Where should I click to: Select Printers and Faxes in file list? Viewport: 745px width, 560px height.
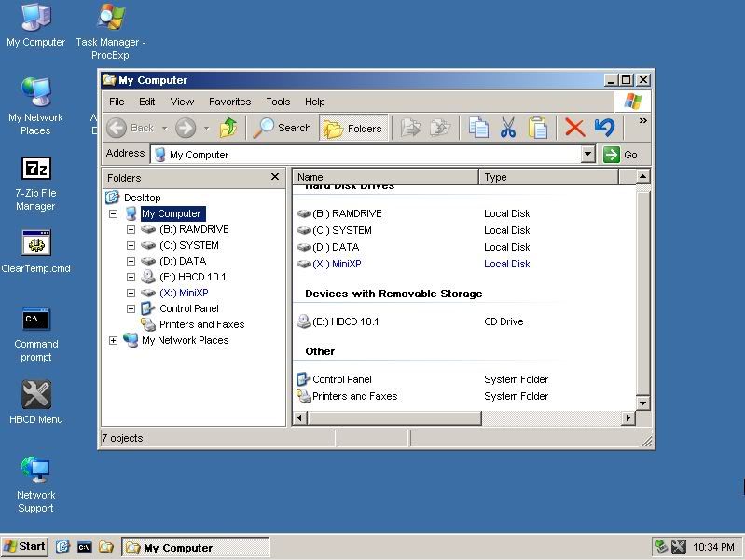(x=354, y=396)
